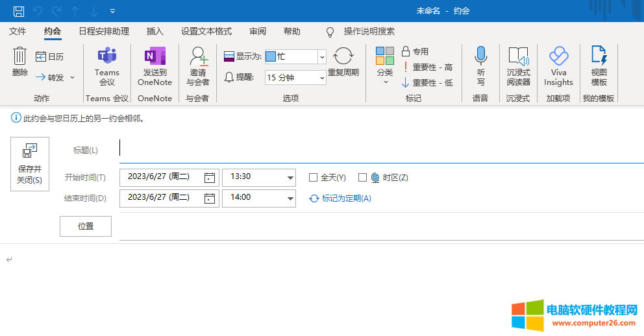The image size is (644, 336).
Task: Open Teams meeting (Teams 会议) icon
Action: pyautogui.click(x=107, y=57)
